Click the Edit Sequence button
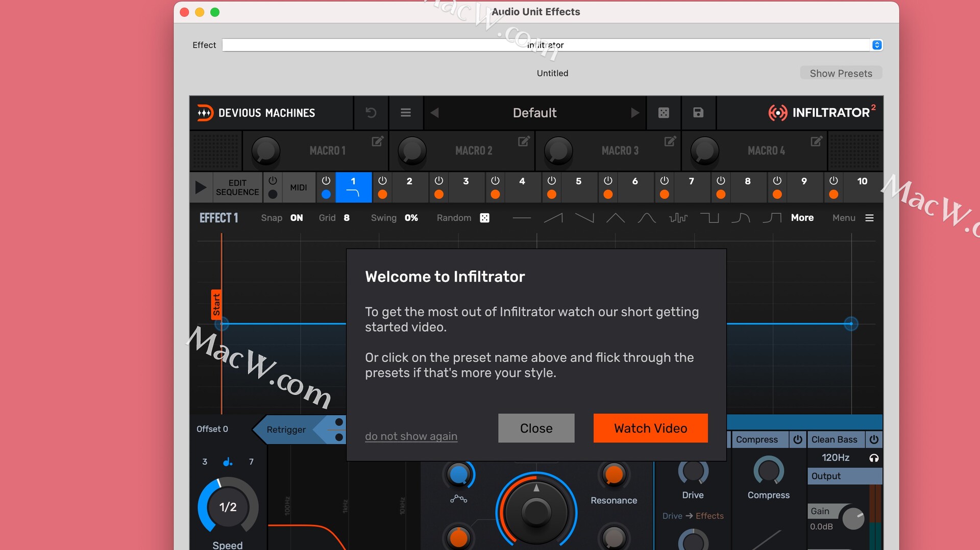Image resolution: width=980 pixels, height=550 pixels. [237, 187]
